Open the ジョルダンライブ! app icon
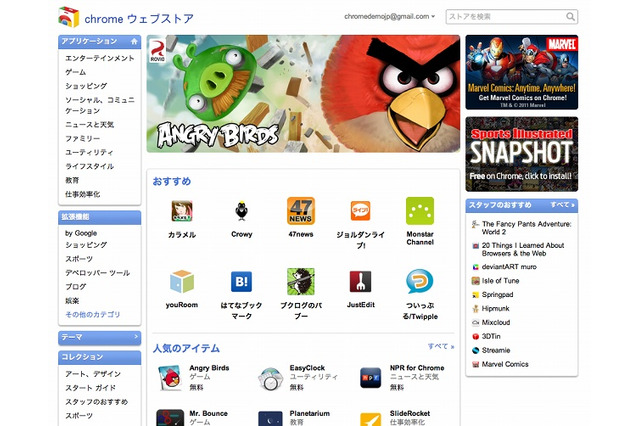The image size is (640, 426). point(360,211)
